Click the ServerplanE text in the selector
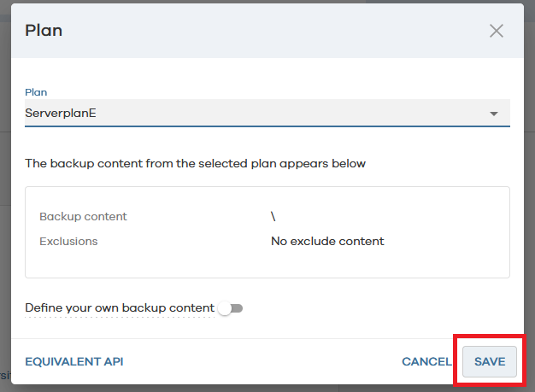 pyautogui.click(x=61, y=113)
